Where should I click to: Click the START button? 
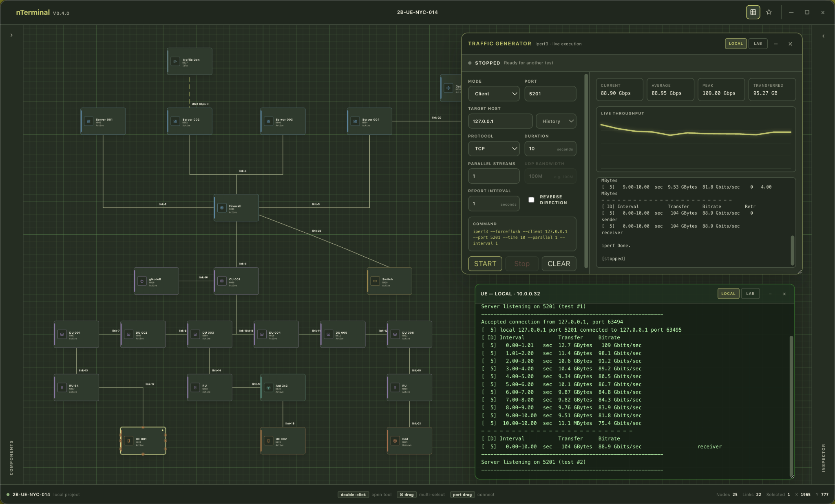(x=485, y=264)
